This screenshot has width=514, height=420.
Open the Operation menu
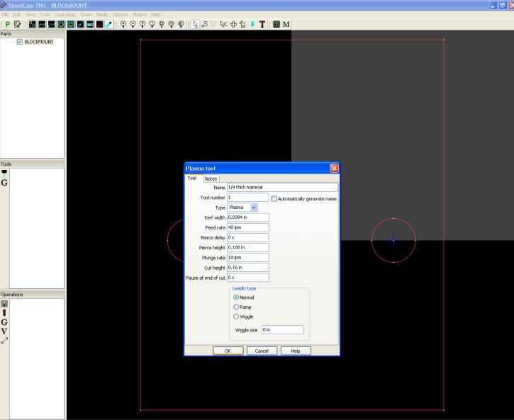(x=65, y=14)
